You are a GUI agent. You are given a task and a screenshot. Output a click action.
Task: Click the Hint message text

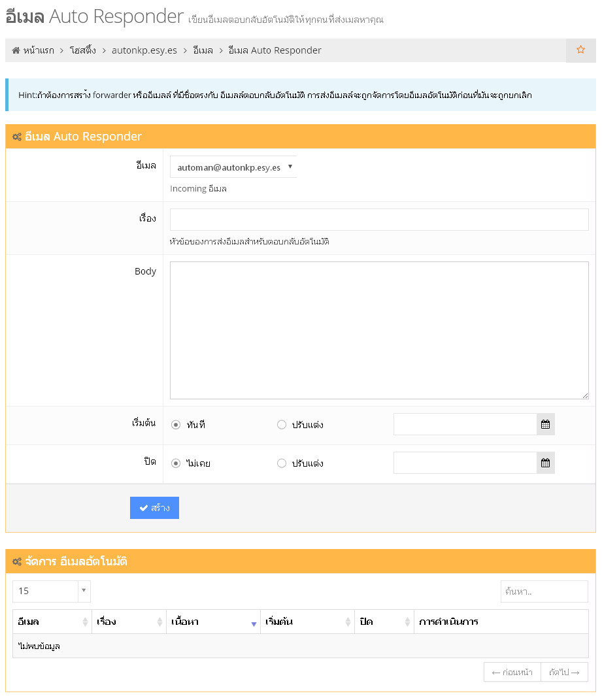(x=275, y=95)
